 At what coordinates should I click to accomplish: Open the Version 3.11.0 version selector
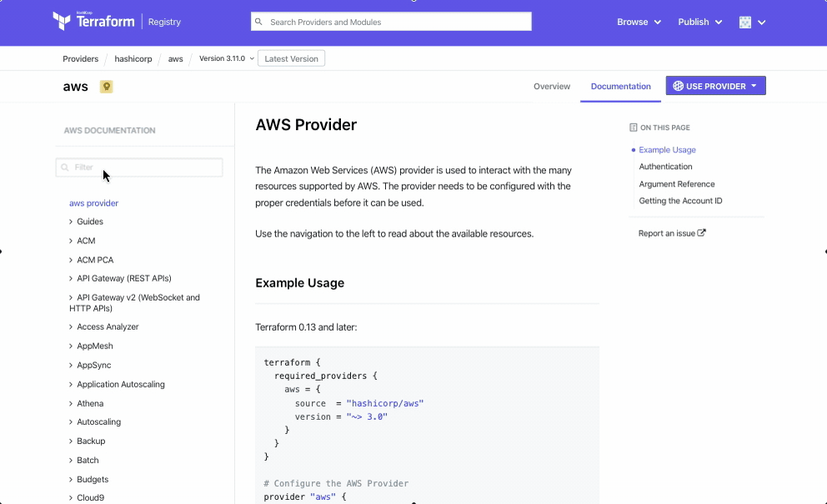pyautogui.click(x=222, y=58)
